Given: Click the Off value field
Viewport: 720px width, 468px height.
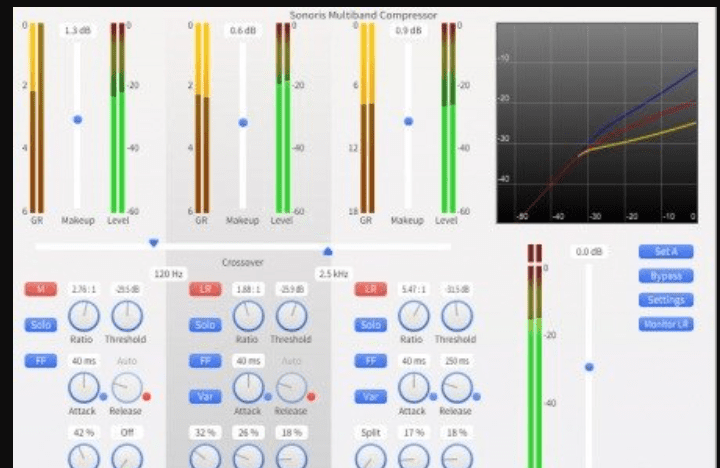Looking at the screenshot, I should click(127, 433).
